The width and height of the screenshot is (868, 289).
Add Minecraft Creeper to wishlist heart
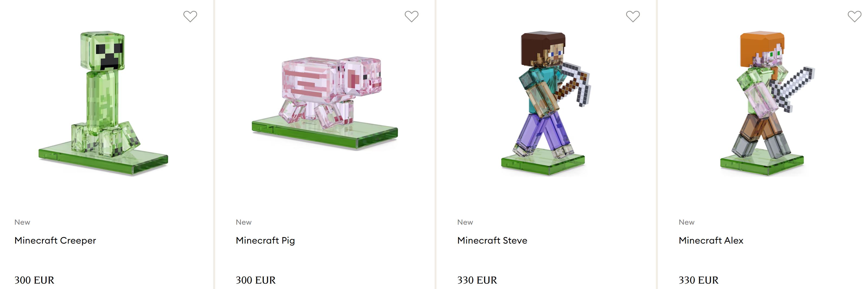[x=190, y=16]
